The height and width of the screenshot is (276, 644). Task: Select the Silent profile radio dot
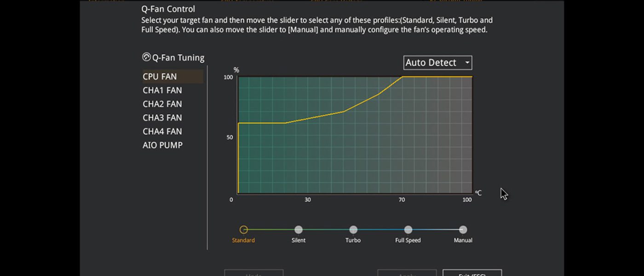point(299,230)
